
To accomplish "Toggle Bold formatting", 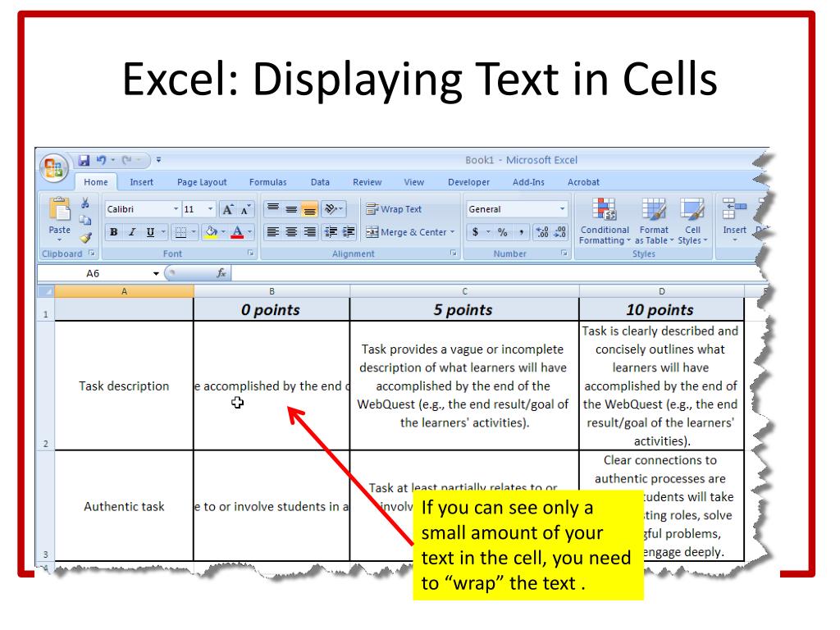I will [112, 232].
